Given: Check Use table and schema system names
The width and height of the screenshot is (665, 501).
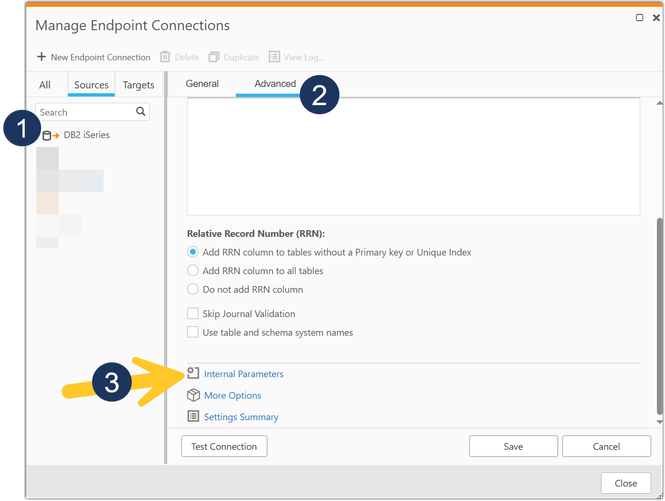Looking at the screenshot, I should pos(194,332).
